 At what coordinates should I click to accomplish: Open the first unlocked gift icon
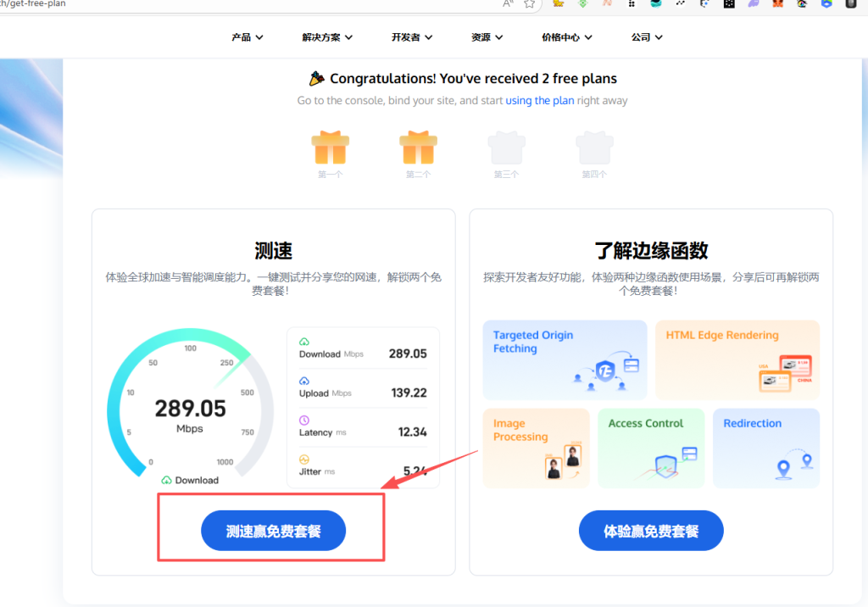coord(330,148)
